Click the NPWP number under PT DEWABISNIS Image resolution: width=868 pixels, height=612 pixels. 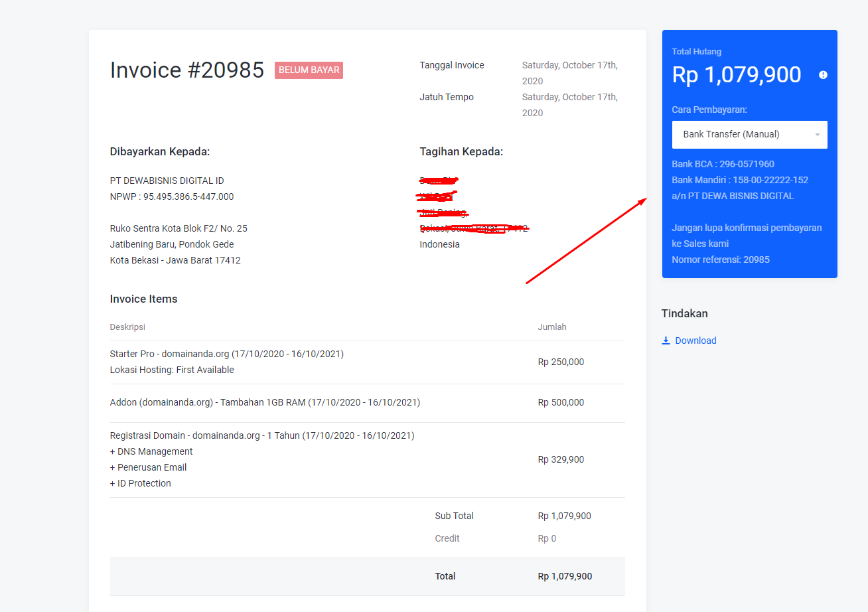pyautogui.click(x=171, y=196)
